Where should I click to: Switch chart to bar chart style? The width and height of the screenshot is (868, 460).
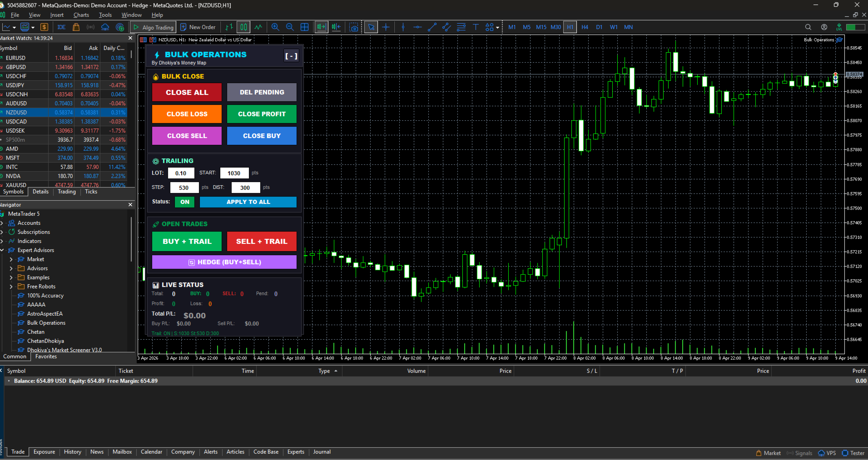(229, 27)
